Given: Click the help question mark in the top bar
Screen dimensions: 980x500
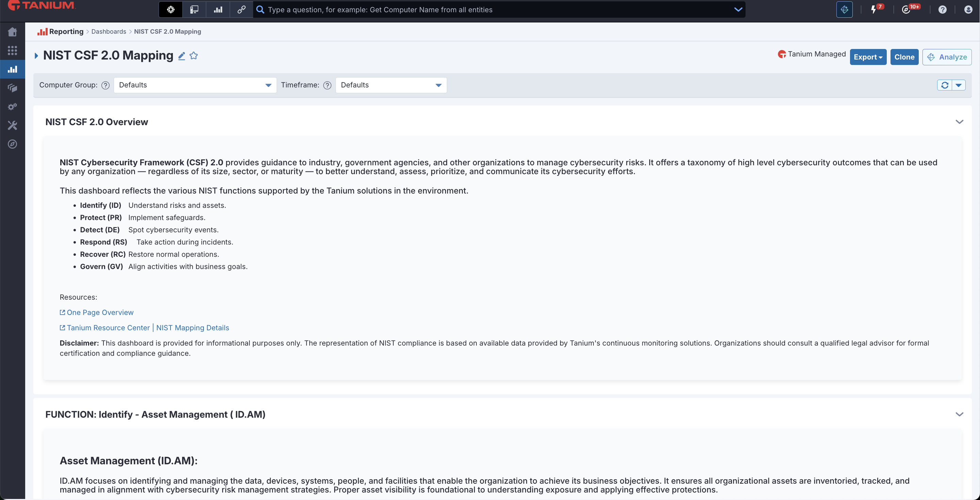Looking at the screenshot, I should [x=942, y=10].
